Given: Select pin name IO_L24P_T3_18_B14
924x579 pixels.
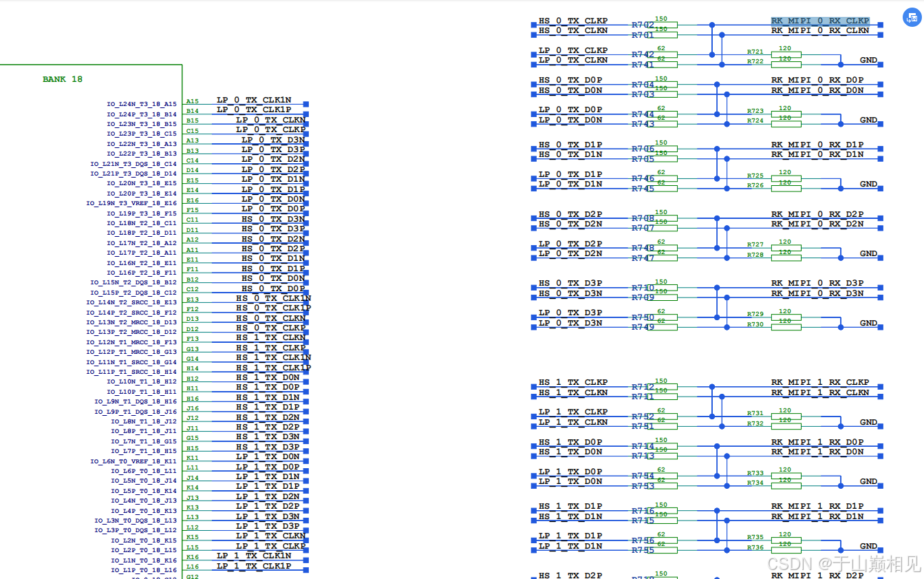Looking at the screenshot, I should pyautogui.click(x=142, y=114).
